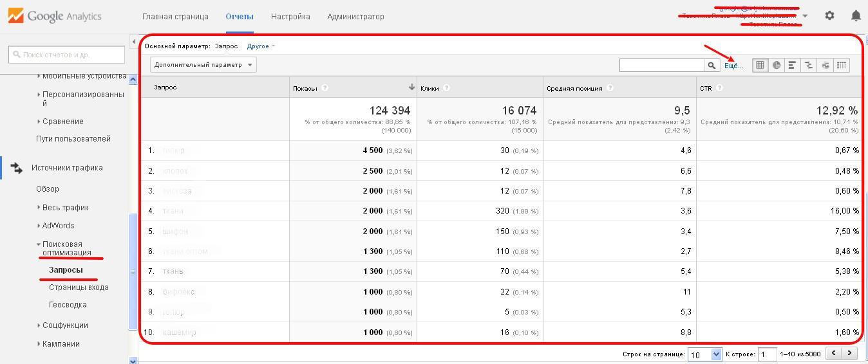Open Пути пользователей report
The width and height of the screenshot is (868, 364).
pyautogui.click(x=73, y=139)
